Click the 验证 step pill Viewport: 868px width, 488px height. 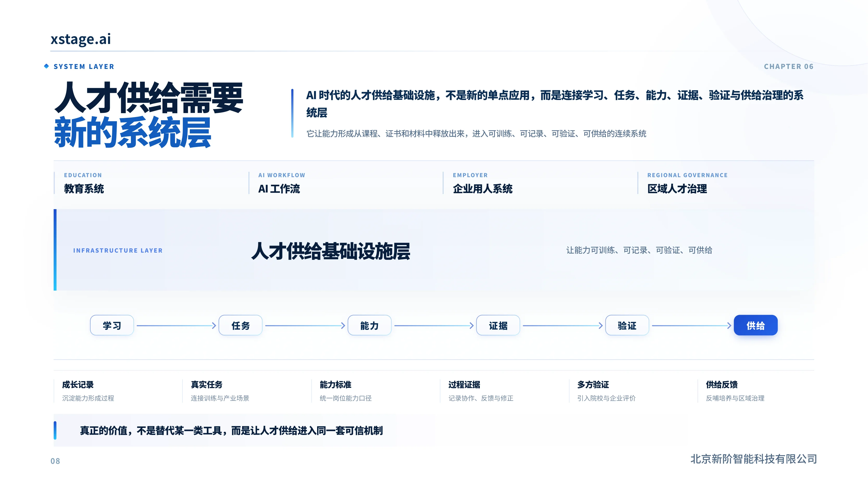pos(627,325)
